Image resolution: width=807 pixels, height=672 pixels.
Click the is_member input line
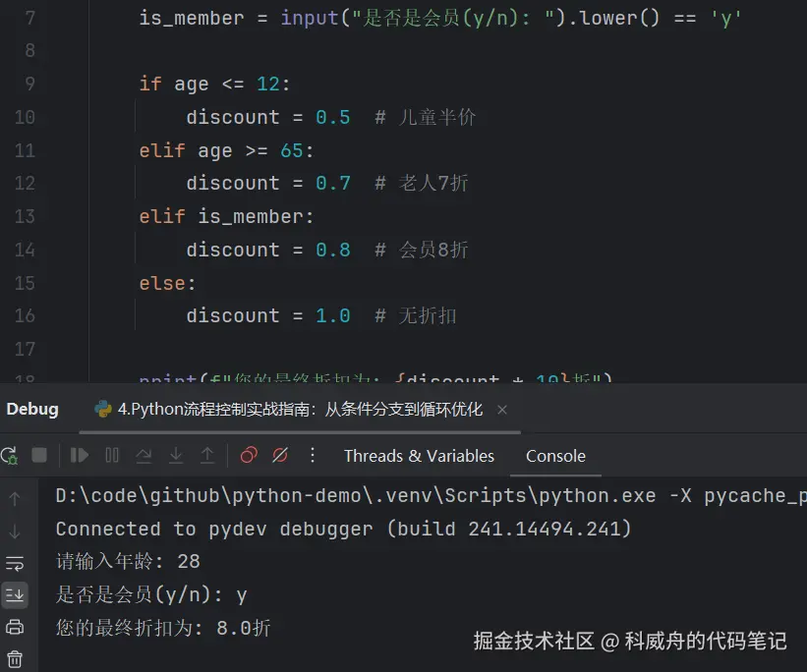point(440,18)
